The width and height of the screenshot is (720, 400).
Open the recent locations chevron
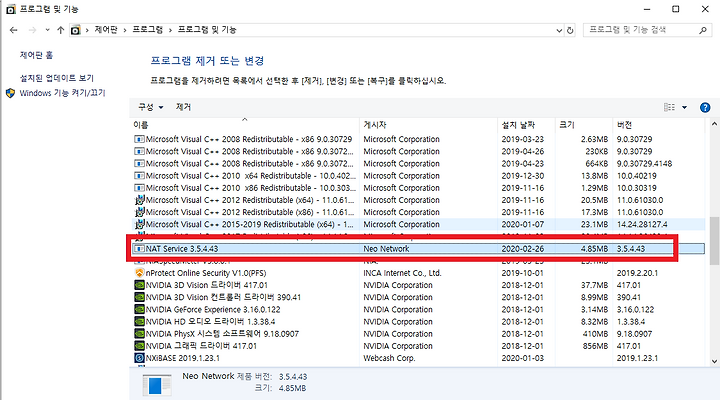[47, 30]
